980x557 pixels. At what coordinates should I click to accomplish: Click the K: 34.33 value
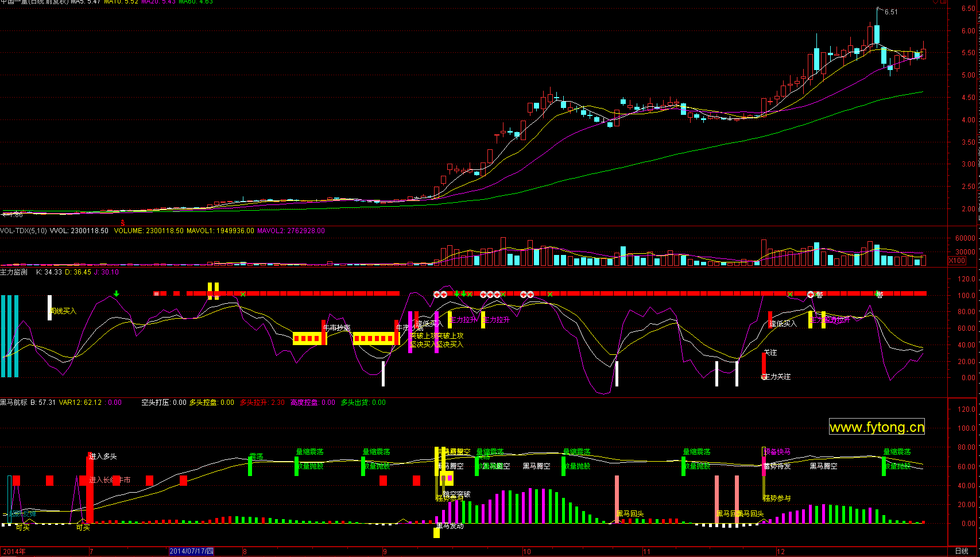[x=49, y=272]
